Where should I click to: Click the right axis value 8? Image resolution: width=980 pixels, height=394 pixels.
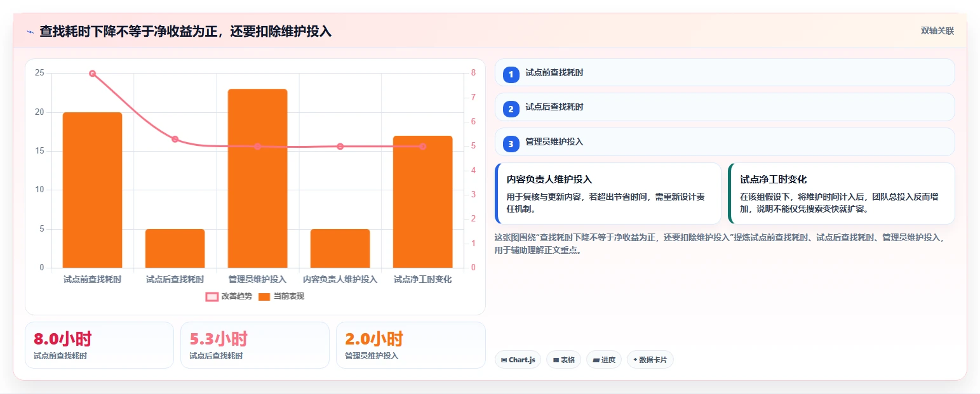pos(473,73)
